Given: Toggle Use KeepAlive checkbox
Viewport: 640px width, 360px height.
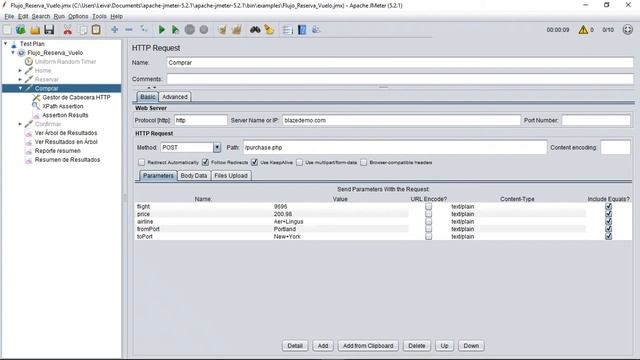Looking at the screenshot, I should 255,162.
